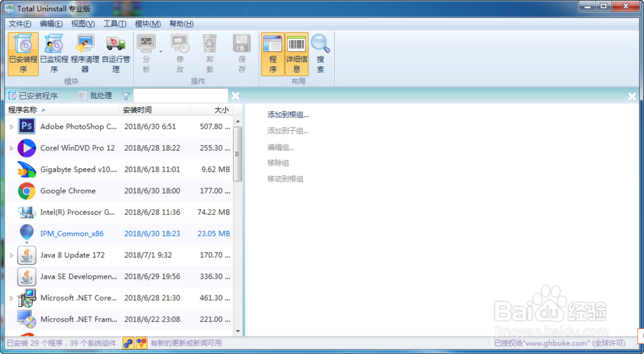Expand the Microsoft .NET Core entry
The height and width of the screenshot is (354, 644).
coord(12,298)
